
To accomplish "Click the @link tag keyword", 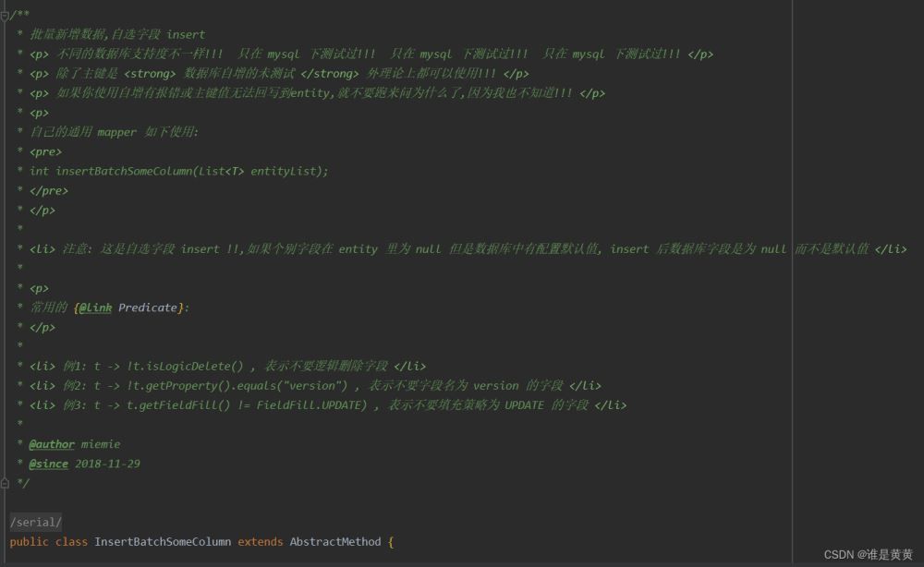I will 95,308.
